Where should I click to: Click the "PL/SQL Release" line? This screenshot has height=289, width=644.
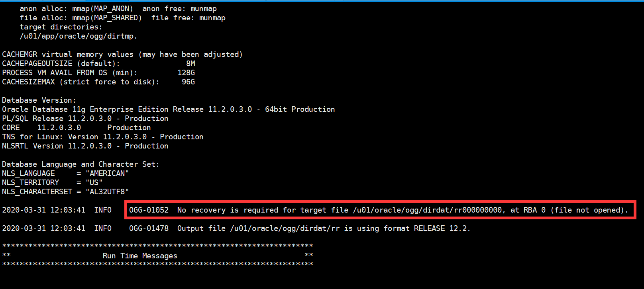tap(85, 119)
